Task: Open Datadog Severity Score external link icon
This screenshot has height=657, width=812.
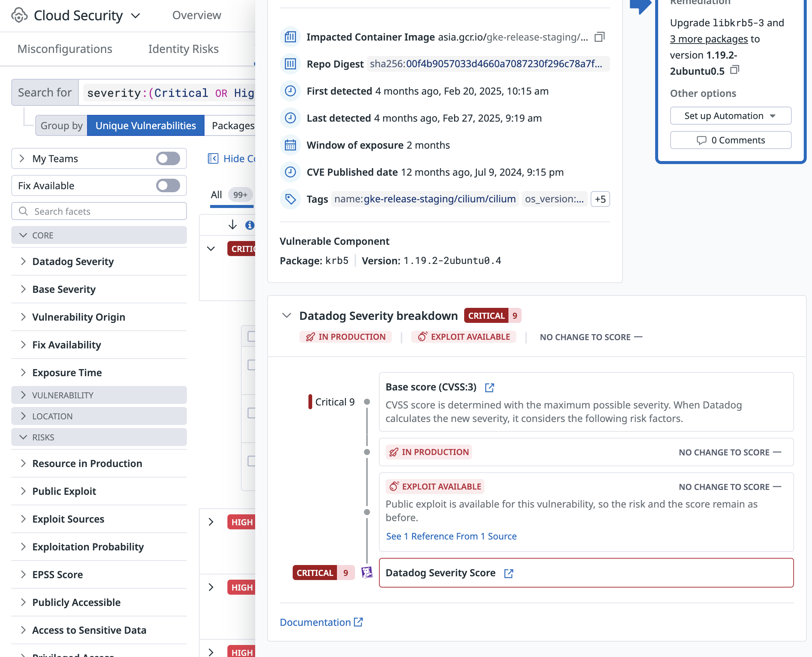Action: point(509,573)
